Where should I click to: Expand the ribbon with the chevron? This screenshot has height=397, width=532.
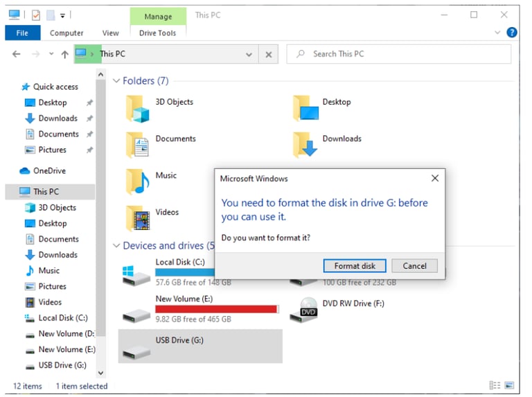point(497,33)
